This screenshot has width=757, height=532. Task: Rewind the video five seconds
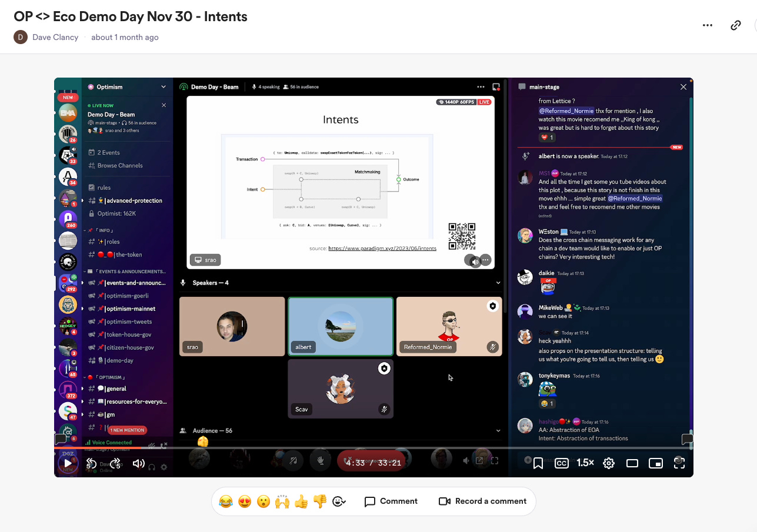(x=91, y=463)
